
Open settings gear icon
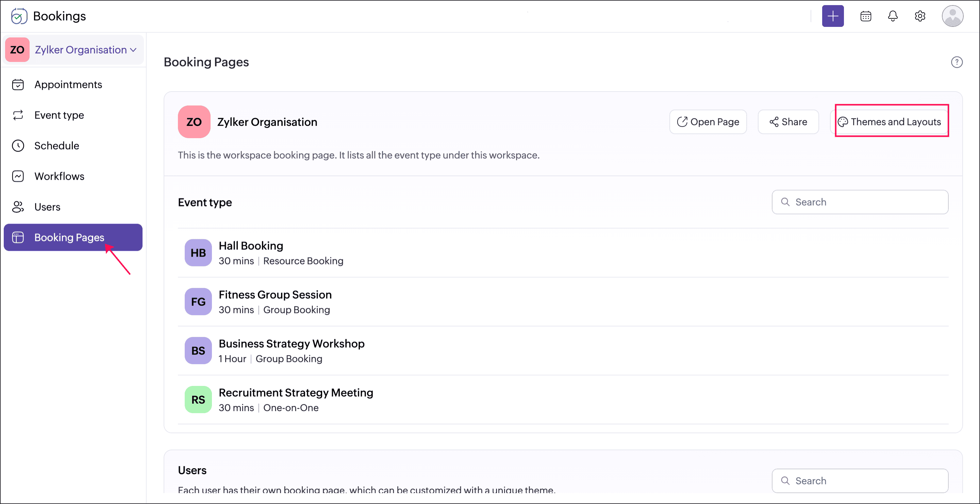tap(919, 16)
